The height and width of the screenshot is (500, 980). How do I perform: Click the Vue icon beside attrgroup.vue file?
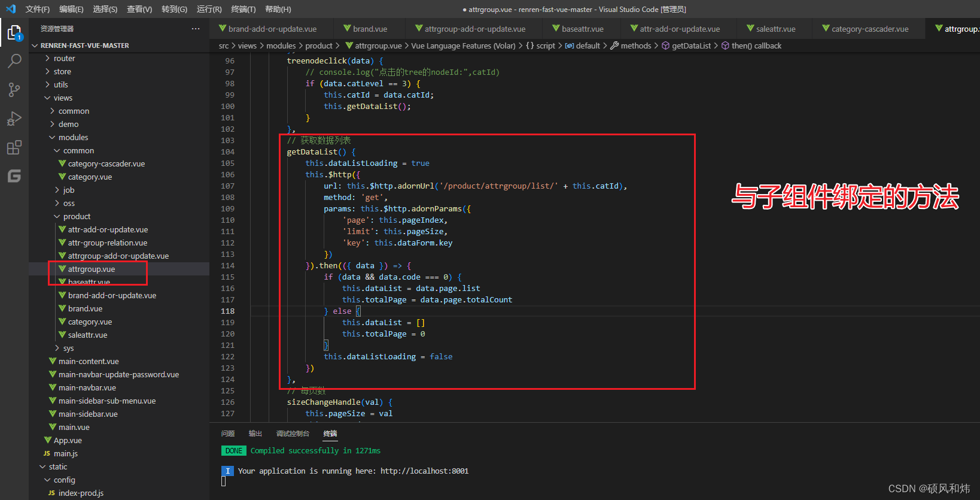pyautogui.click(x=62, y=269)
